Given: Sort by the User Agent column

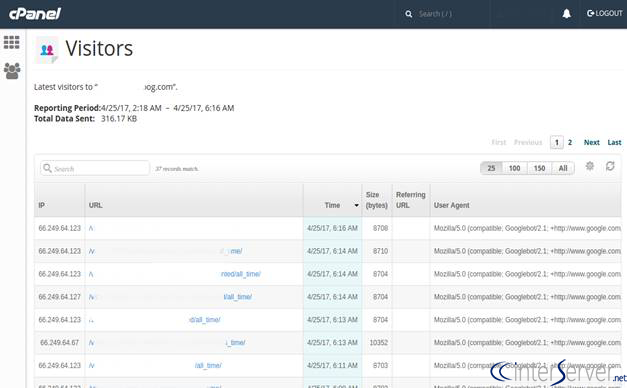Looking at the screenshot, I should point(451,205).
